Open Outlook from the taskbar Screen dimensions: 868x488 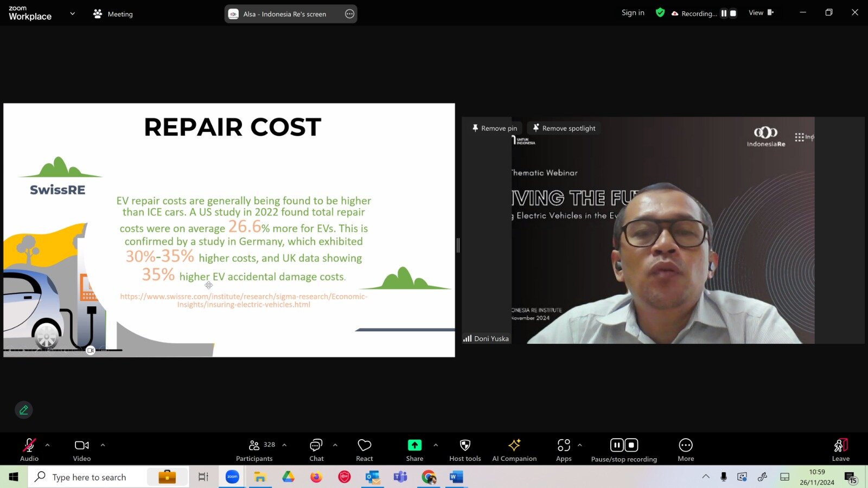point(372,477)
